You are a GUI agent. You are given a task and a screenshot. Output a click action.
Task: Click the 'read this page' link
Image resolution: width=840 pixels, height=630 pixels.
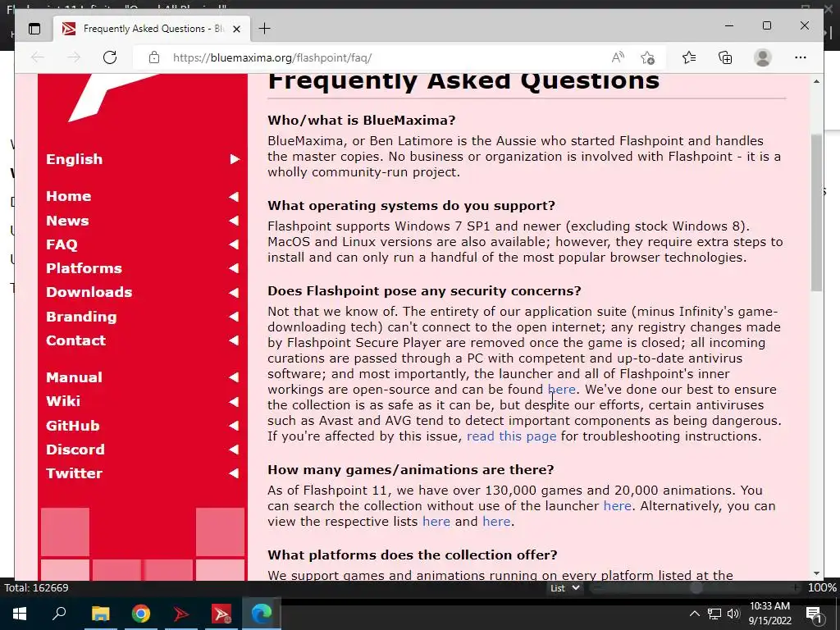(x=512, y=436)
